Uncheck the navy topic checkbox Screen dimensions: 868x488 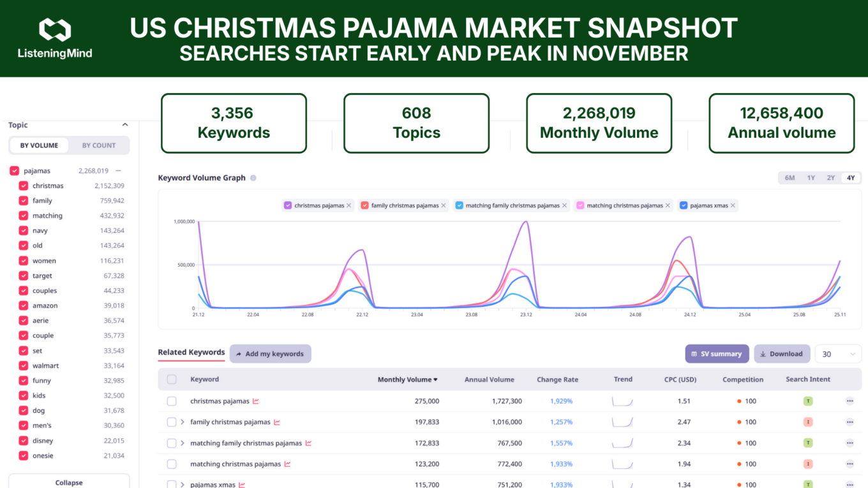tap(24, 231)
